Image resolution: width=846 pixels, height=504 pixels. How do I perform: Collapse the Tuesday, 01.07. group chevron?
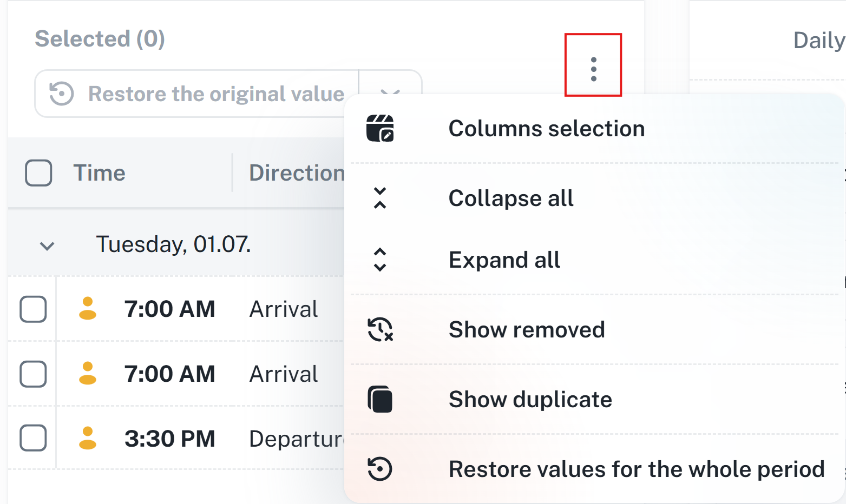click(48, 246)
